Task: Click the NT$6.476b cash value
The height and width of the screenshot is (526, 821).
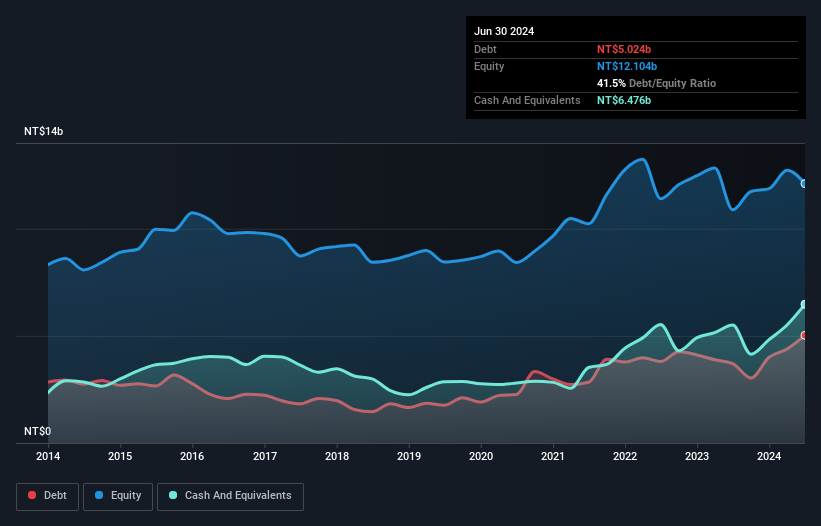Action: [624, 100]
